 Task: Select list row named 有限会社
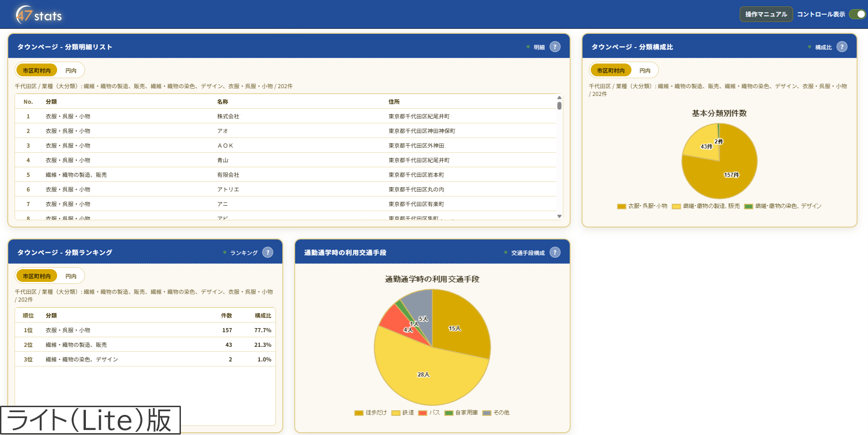pyautogui.click(x=286, y=175)
